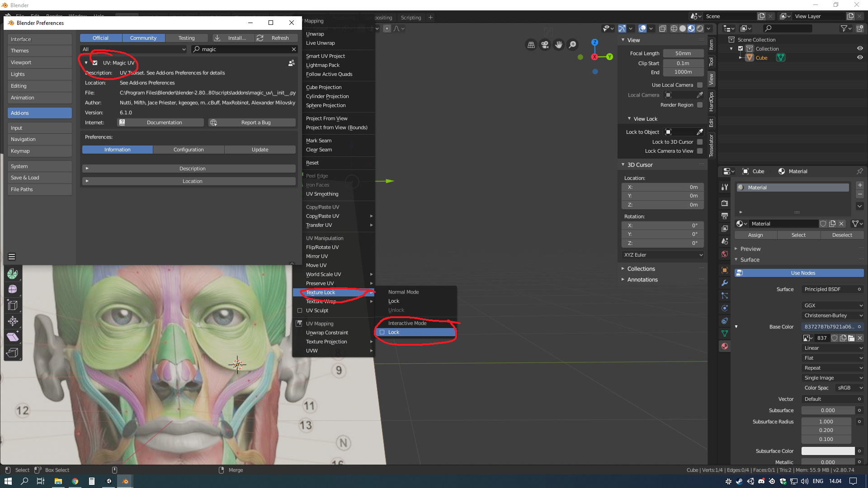Click the Assign button in the material panel
Screen dimensions: 868x488
point(755,235)
